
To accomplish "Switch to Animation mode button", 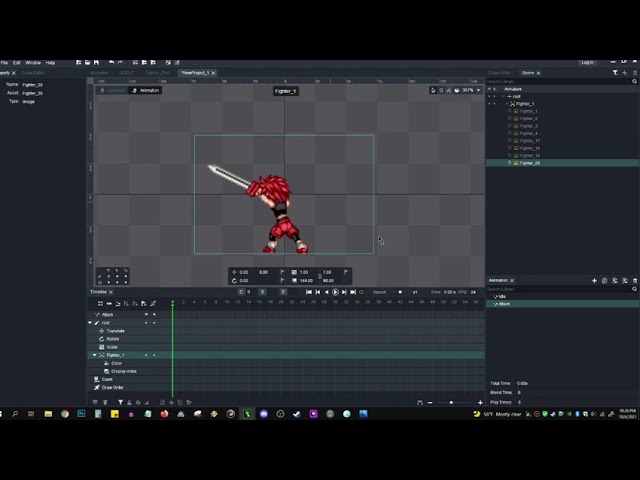I will pyautogui.click(x=145, y=90).
